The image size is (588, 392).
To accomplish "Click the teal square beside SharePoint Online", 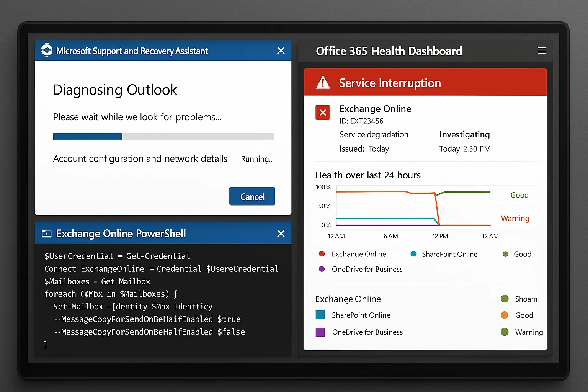I will pos(320,315).
